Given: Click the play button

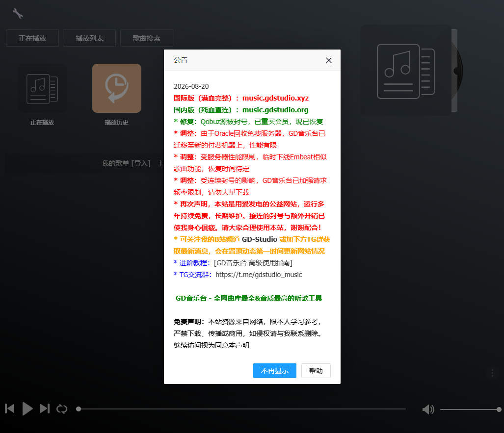Looking at the screenshot, I should point(27,408).
